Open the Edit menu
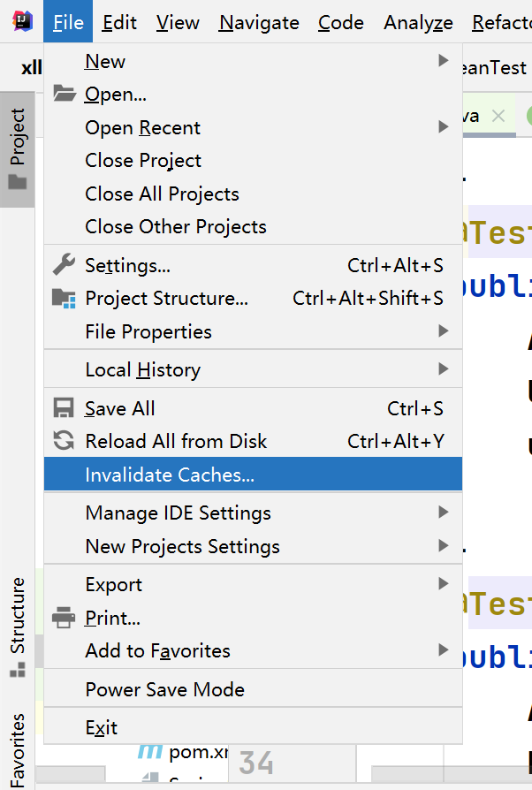532x790 pixels. (118, 23)
